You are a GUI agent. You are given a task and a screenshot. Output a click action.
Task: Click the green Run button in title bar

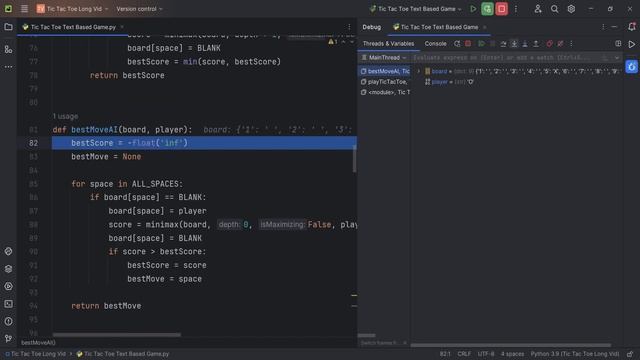pos(473,9)
